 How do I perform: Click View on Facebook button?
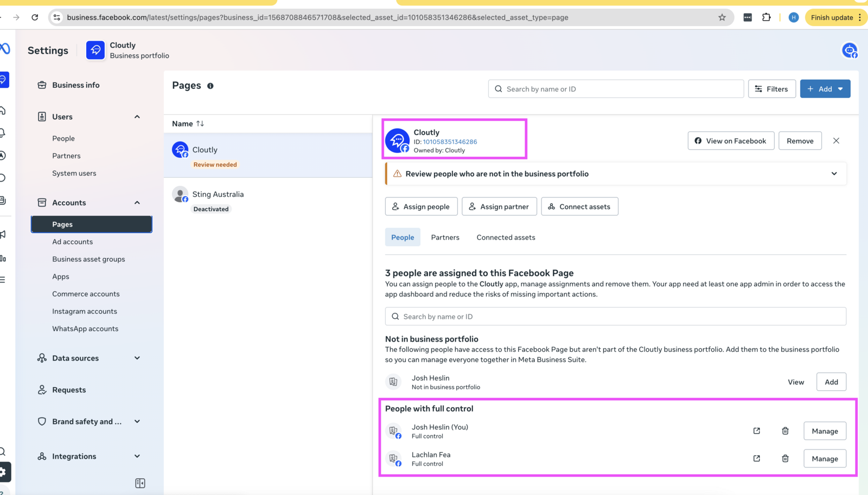(x=730, y=141)
